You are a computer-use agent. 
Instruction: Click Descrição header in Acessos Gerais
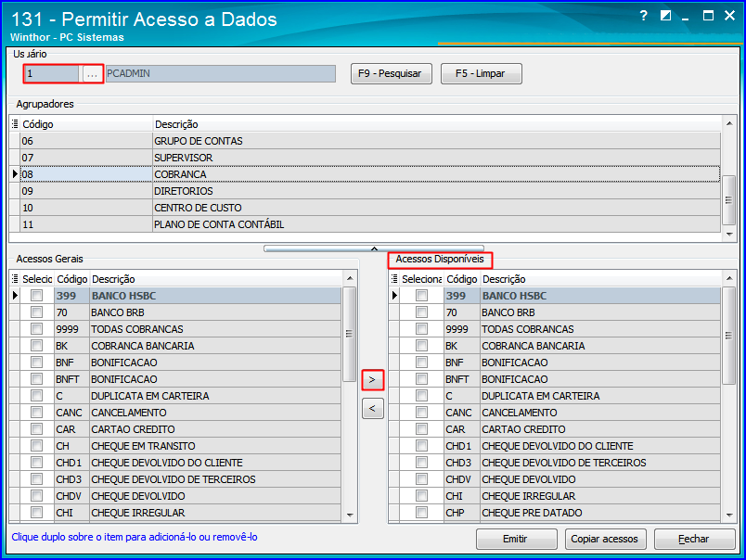pos(215,279)
